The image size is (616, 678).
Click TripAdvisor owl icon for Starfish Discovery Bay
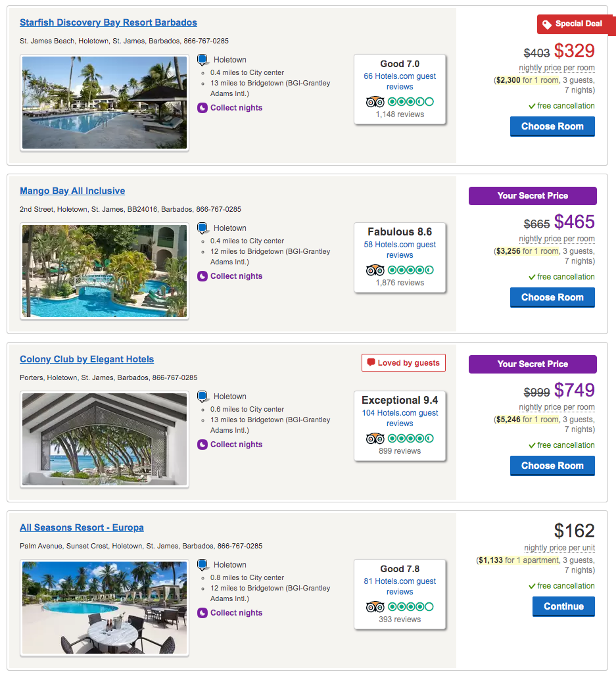[x=375, y=102]
